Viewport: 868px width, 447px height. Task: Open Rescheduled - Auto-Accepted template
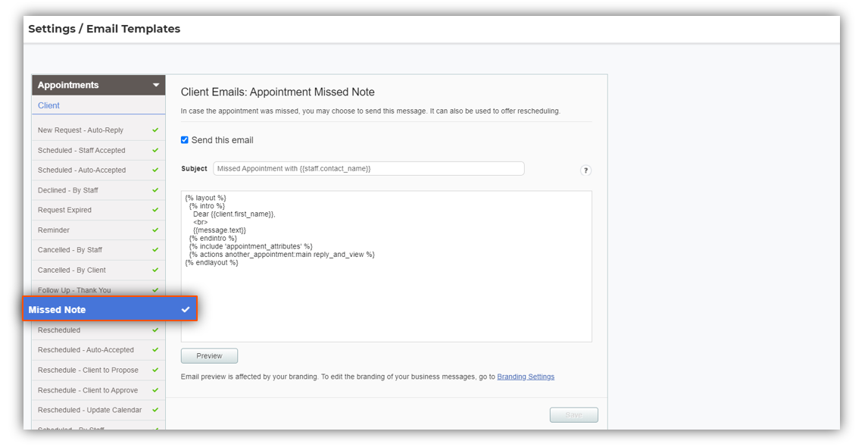click(98, 350)
